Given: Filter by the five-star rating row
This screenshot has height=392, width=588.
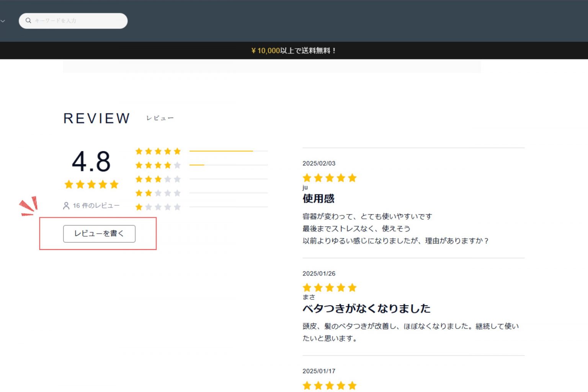Looking at the screenshot, I should (x=158, y=151).
